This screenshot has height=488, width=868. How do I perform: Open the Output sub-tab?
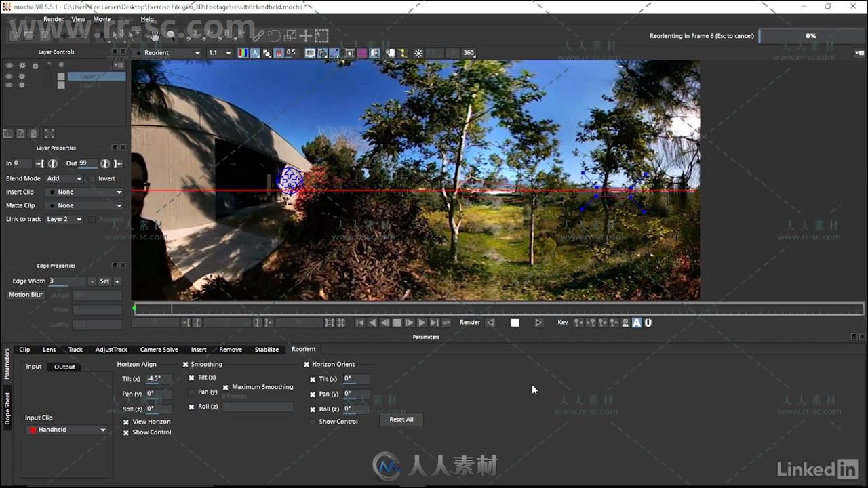65,367
